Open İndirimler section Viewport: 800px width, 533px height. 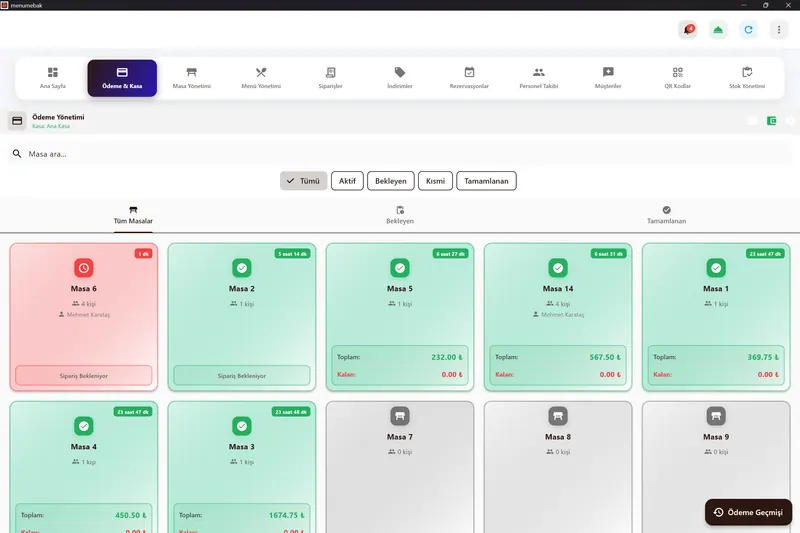pos(399,78)
